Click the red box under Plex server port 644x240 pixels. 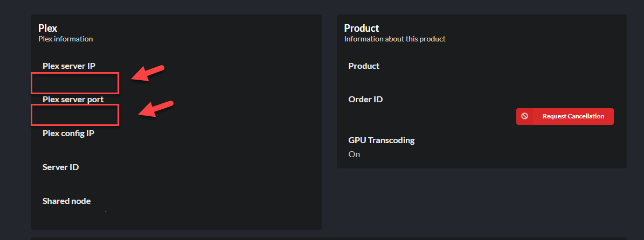pyautogui.click(x=75, y=115)
